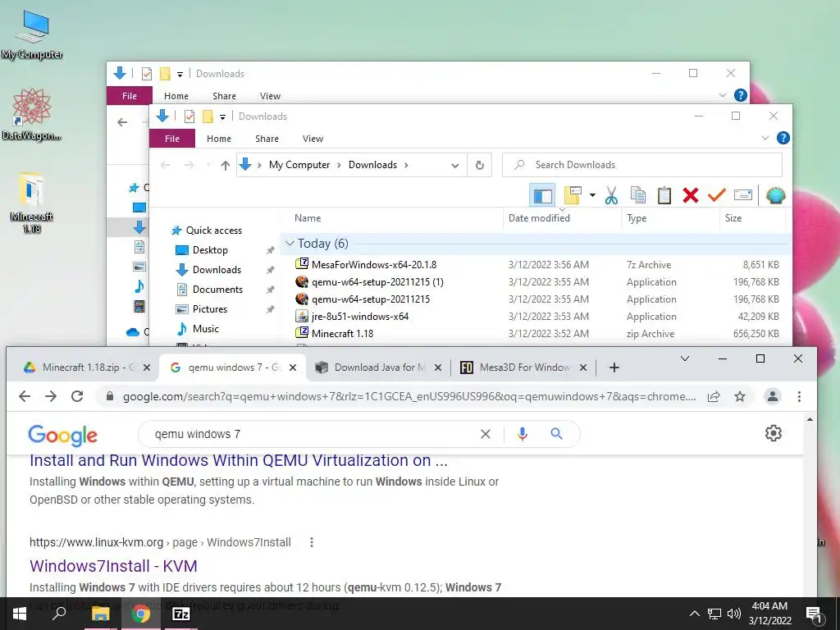Viewport: 840px width, 630px height.
Task: Click the Google logo
Action: (x=62, y=435)
